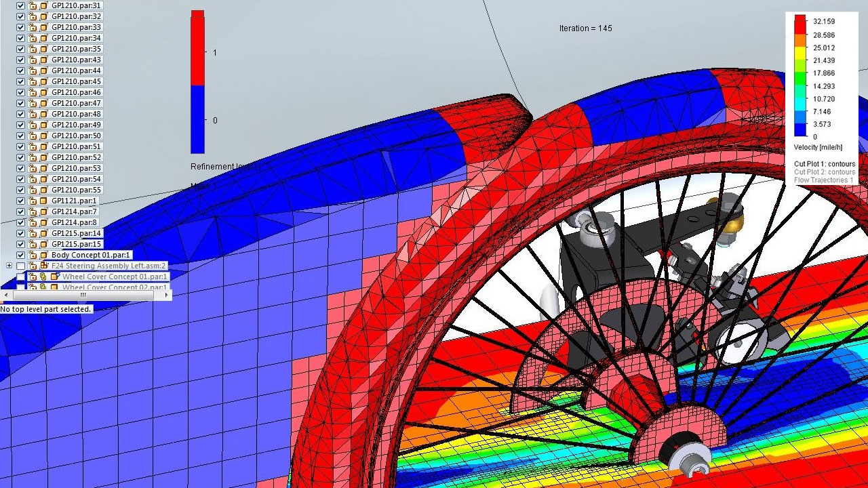The height and width of the screenshot is (488, 868).
Task: Click the lock icon of GP1210.par:34
Action: pos(32,38)
